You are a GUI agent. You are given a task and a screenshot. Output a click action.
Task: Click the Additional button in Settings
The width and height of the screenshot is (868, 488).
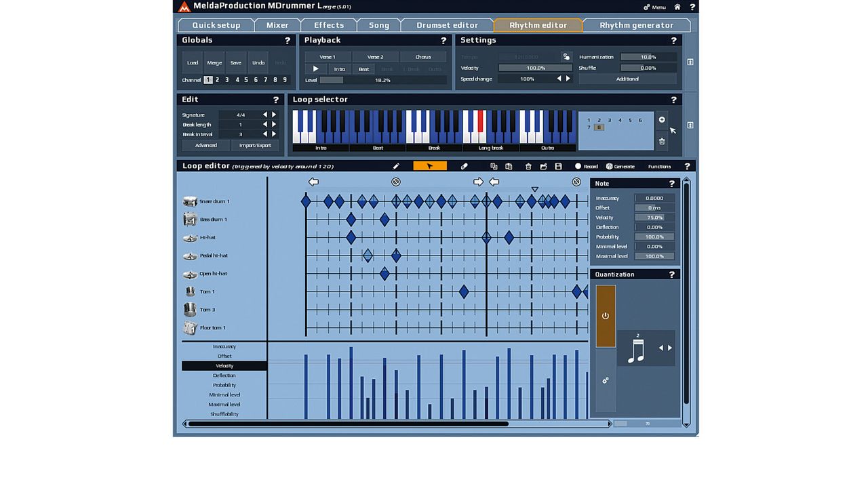pos(627,79)
